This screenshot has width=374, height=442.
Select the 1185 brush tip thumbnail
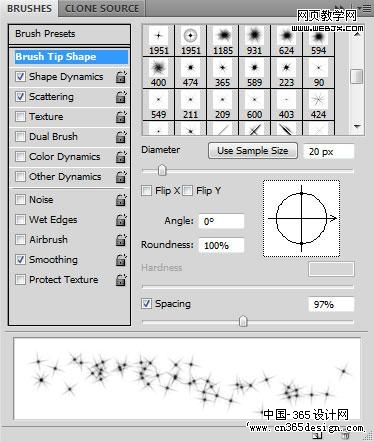tap(223, 40)
